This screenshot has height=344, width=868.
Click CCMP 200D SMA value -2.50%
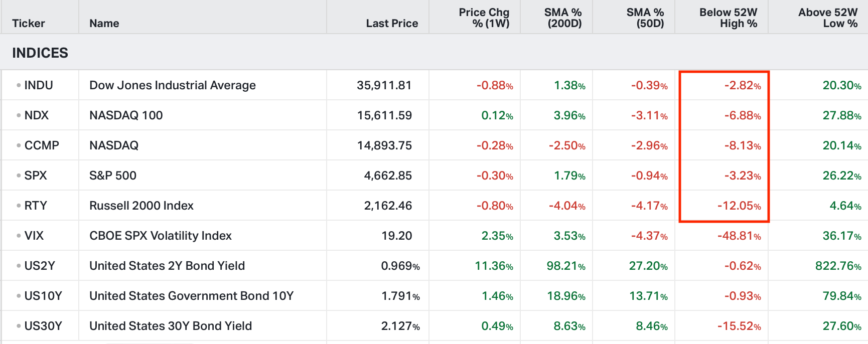567,145
